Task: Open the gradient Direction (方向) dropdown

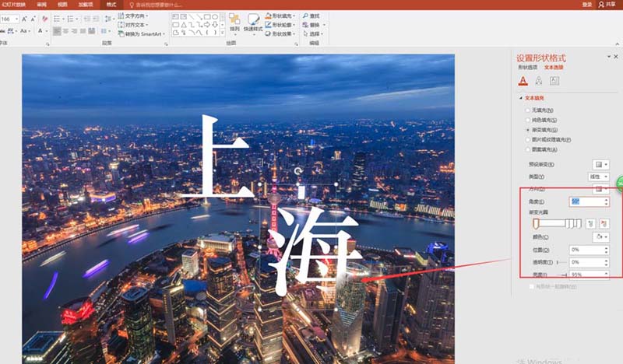Action: [600, 188]
